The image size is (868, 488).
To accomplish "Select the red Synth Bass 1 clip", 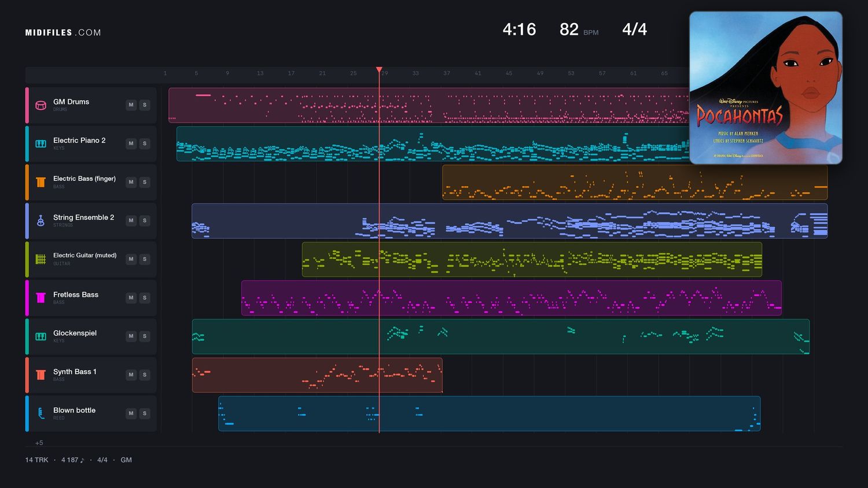I will [x=317, y=375].
